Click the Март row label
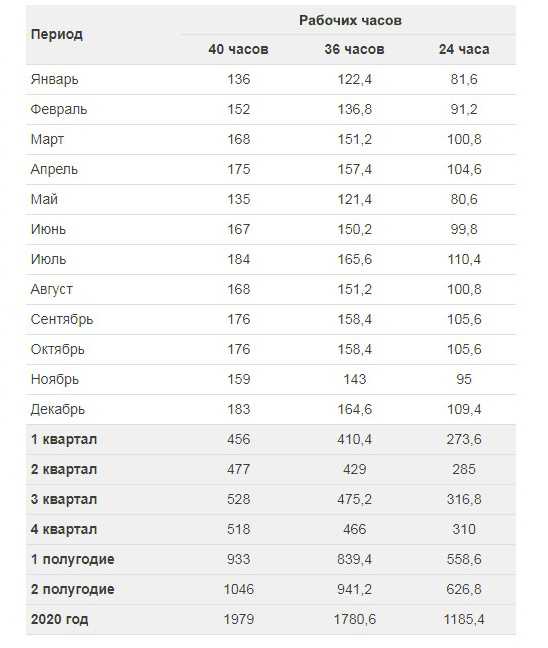Viewport: 548px width, 648px height. click(47, 139)
